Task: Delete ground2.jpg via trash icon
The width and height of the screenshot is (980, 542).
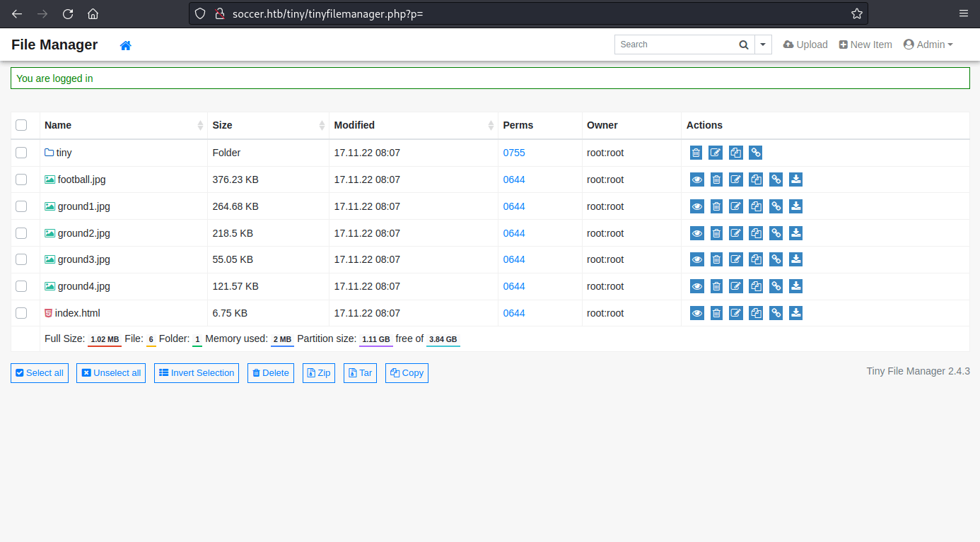Action: tap(716, 233)
